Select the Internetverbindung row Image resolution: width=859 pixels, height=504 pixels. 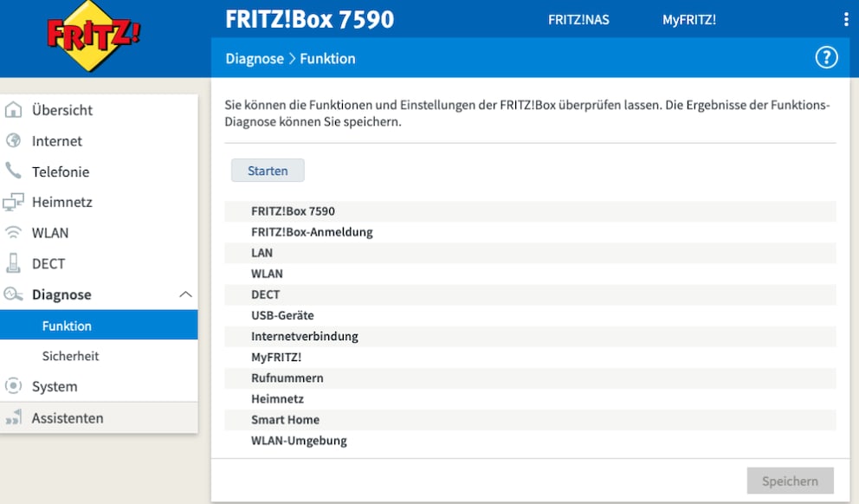click(530, 336)
